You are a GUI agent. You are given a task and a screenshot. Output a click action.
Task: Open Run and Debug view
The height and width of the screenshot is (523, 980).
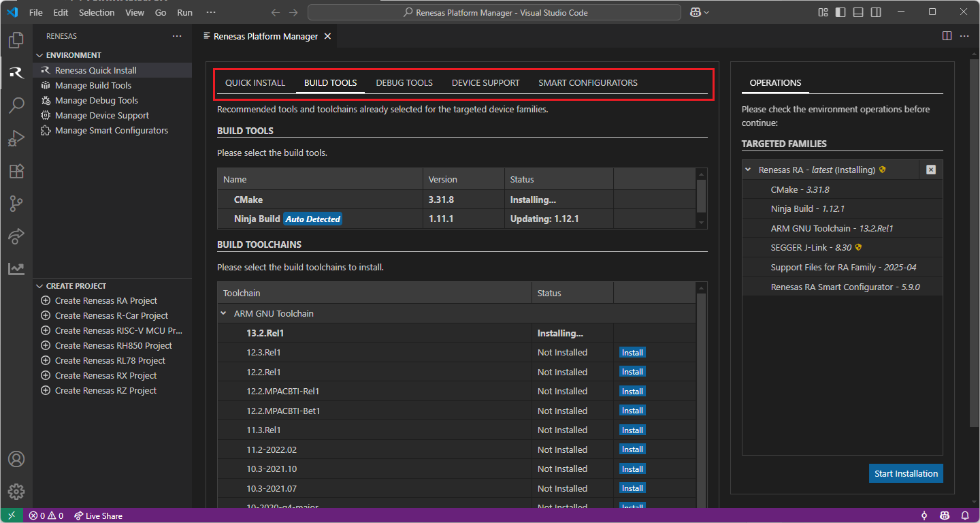coord(16,138)
